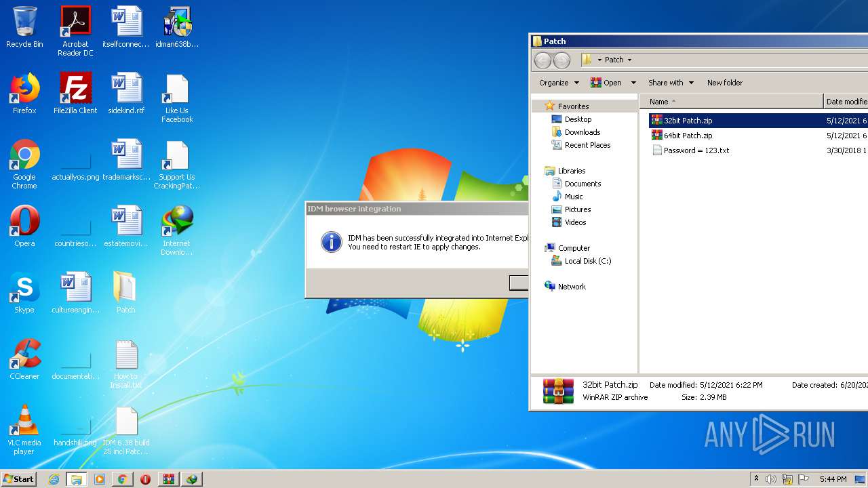This screenshot has width=868, height=488.
Task: Expand the Patch breadcrumb dropdown arrow
Action: (629, 60)
